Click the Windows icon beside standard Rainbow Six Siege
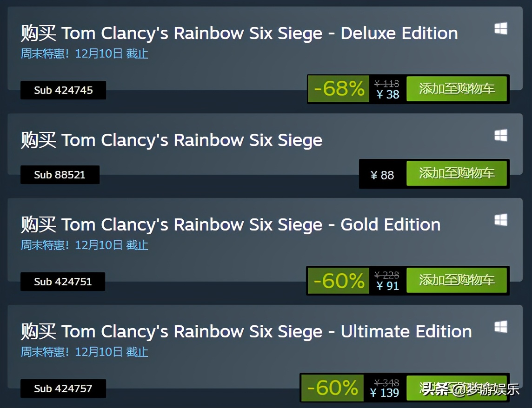 (501, 135)
